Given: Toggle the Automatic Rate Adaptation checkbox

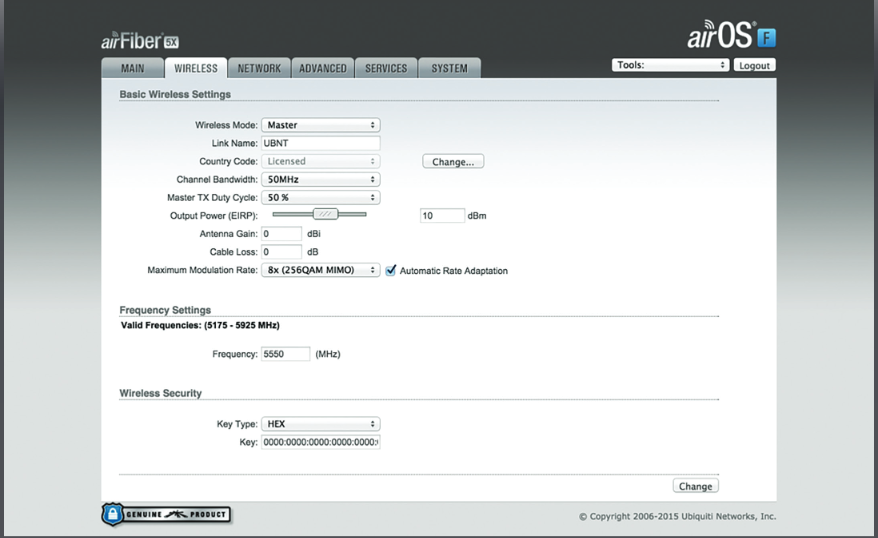Looking at the screenshot, I should (x=391, y=270).
